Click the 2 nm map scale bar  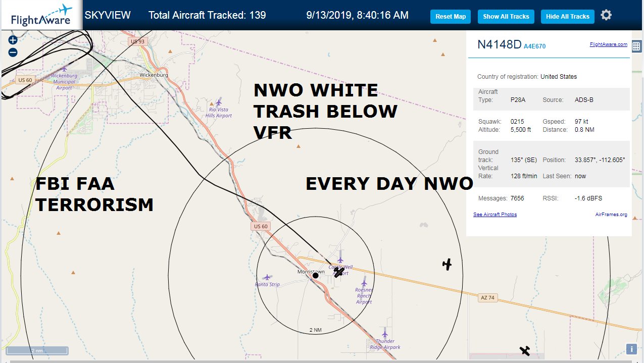37,350
